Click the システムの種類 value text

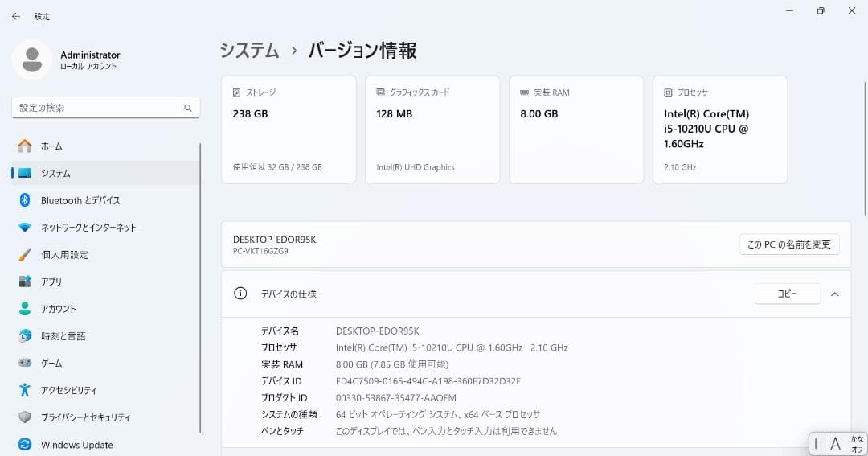438,414
